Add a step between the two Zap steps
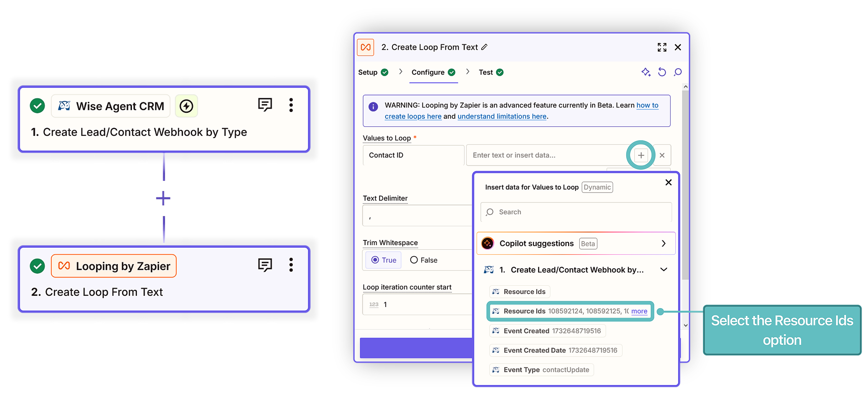868x395 pixels. (x=163, y=198)
